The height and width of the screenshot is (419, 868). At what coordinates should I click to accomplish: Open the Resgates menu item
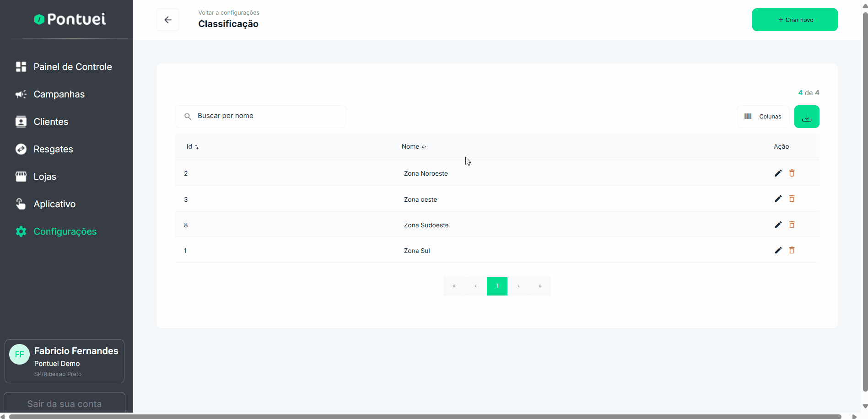tap(53, 149)
